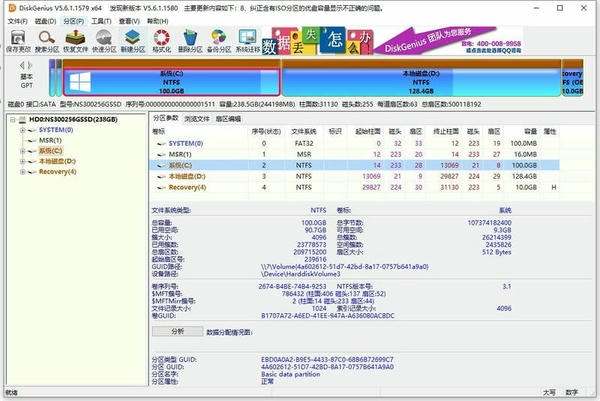
Task: Open the 帮助(H) menu
Action: point(158,21)
